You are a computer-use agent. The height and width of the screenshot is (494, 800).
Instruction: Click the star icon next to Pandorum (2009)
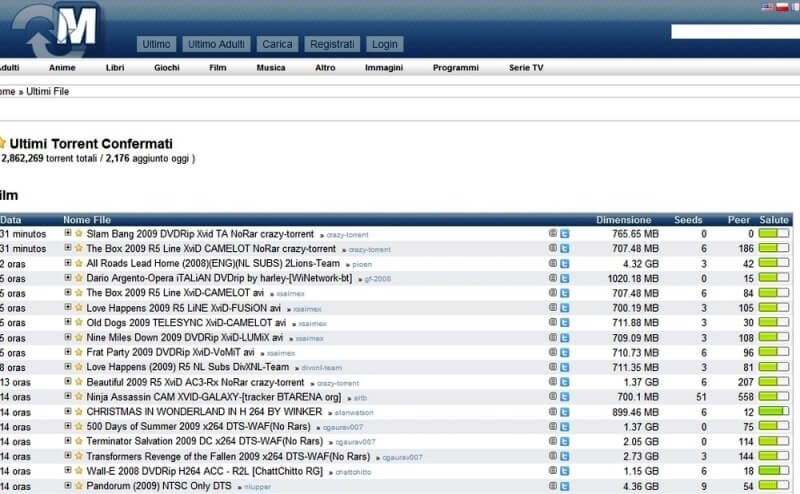click(78, 486)
